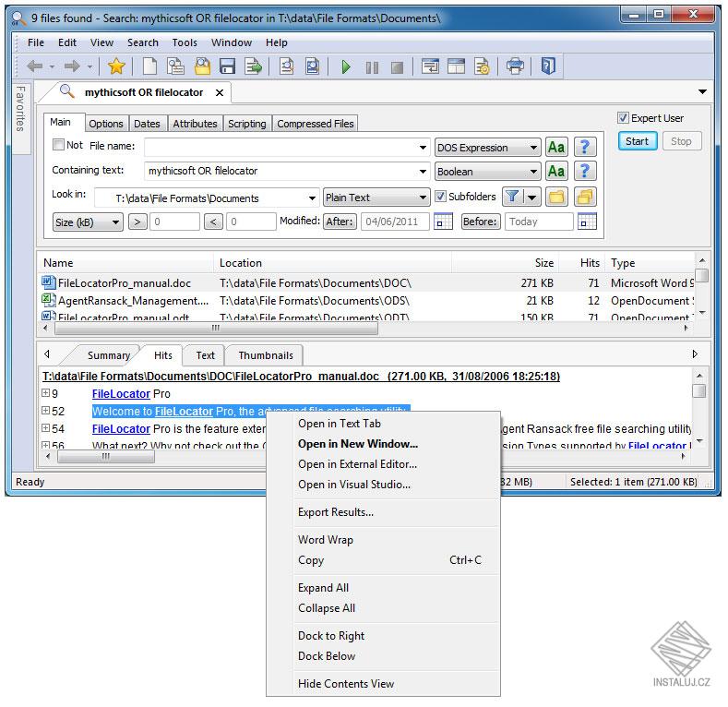Create a new search with blank page icon
Viewport: 728px width, 707px height.
(x=149, y=66)
